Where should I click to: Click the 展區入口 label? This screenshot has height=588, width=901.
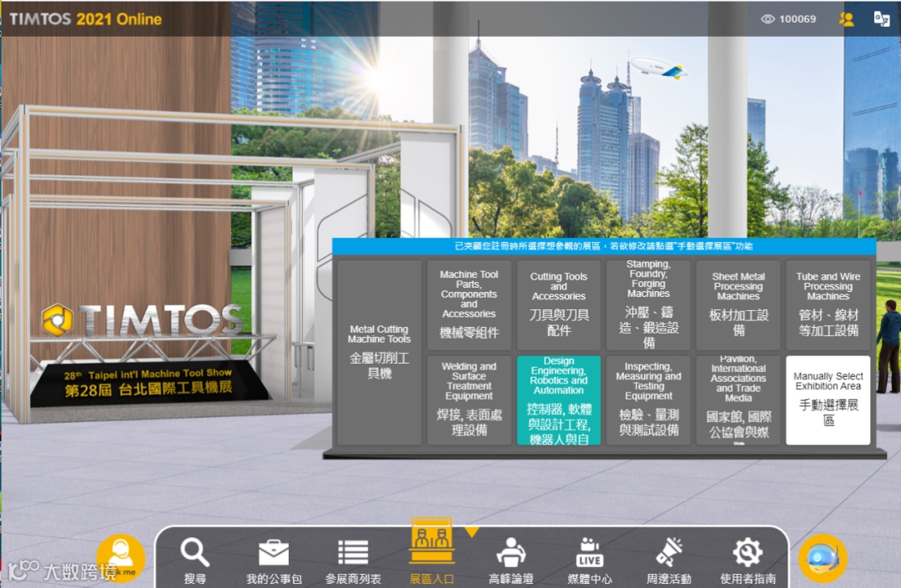(x=431, y=579)
